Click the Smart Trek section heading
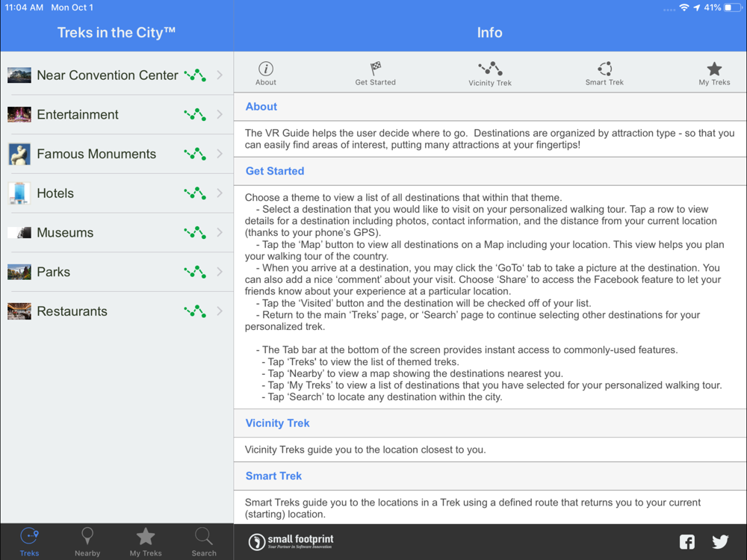The image size is (747, 560). 273,476
